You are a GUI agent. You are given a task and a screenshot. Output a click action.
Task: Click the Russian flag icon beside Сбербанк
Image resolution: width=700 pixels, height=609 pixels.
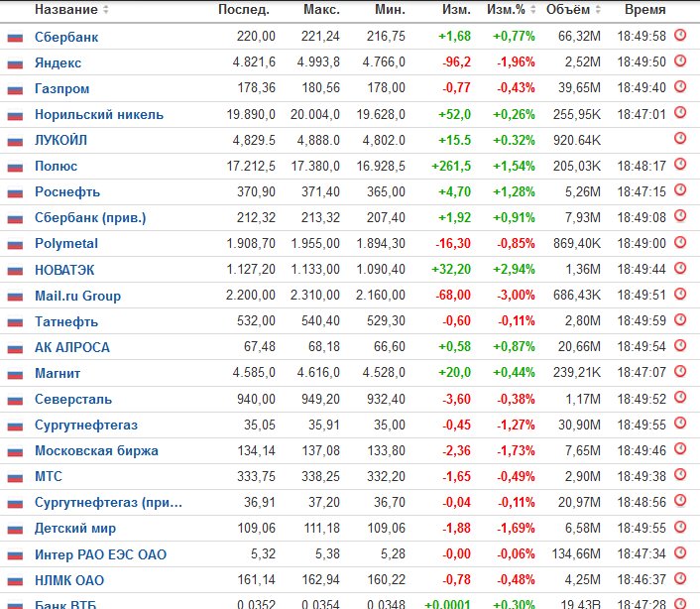point(15,37)
